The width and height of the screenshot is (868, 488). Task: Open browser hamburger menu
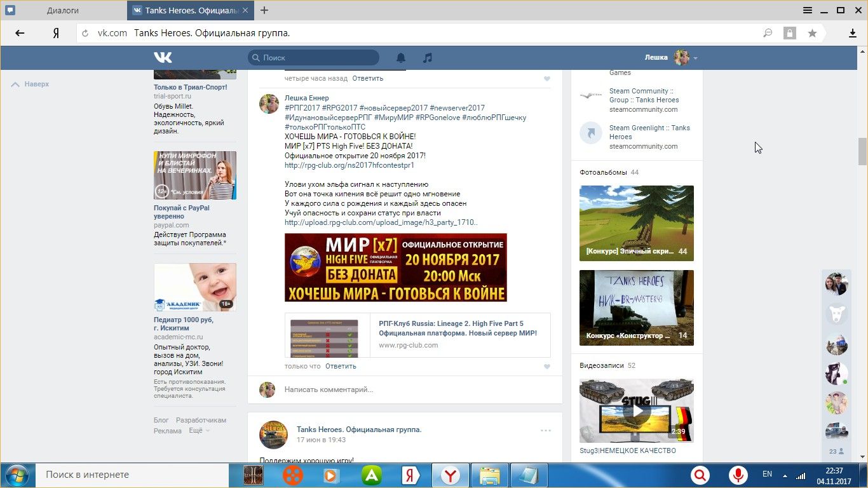coord(808,10)
